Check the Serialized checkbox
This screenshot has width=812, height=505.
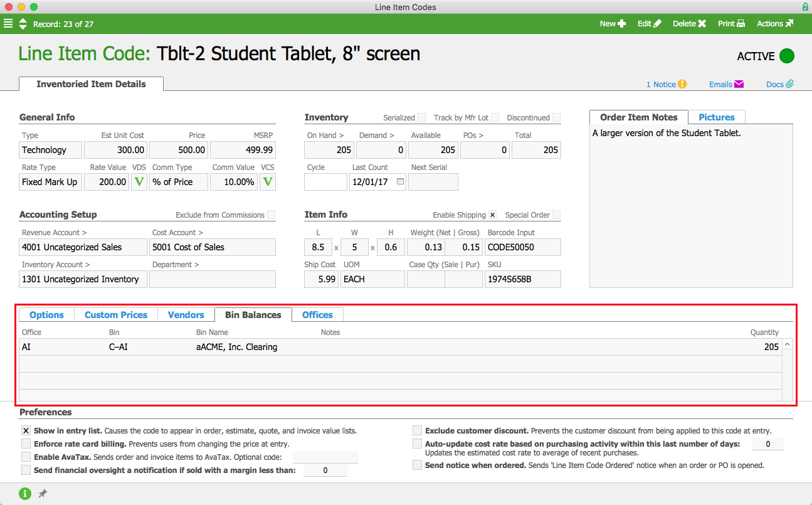pyautogui.click(x=422, y=117)
